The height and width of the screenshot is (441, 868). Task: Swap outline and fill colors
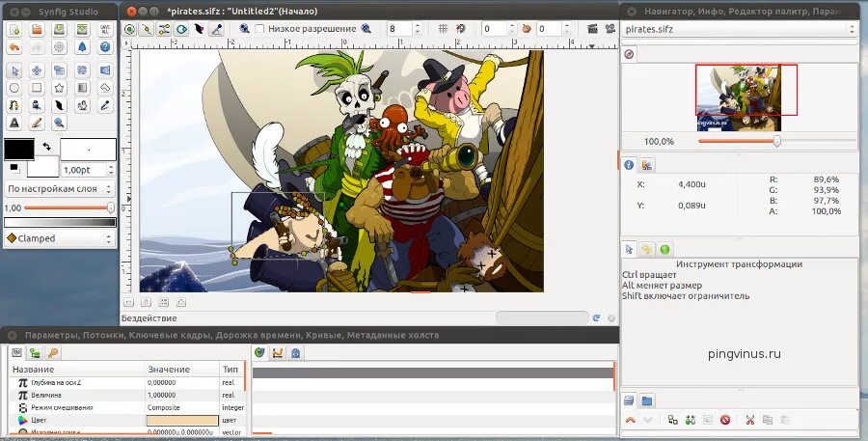point(47,147)
